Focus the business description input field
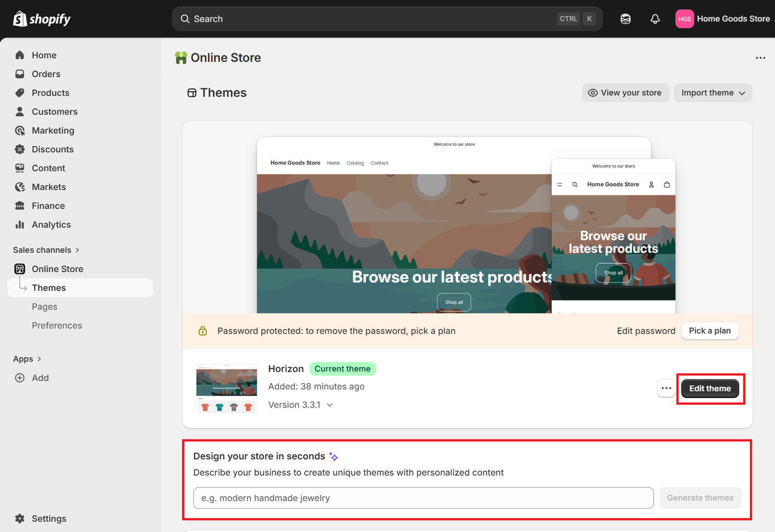Screen dimensions: 775x532 tap(423, 498)
